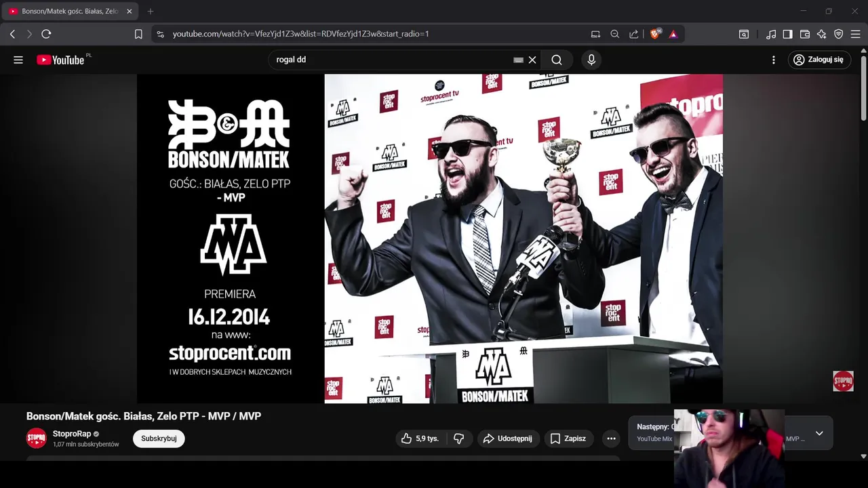
Task: Click the Udostępnij share button
Action: (x=507, y=439)
